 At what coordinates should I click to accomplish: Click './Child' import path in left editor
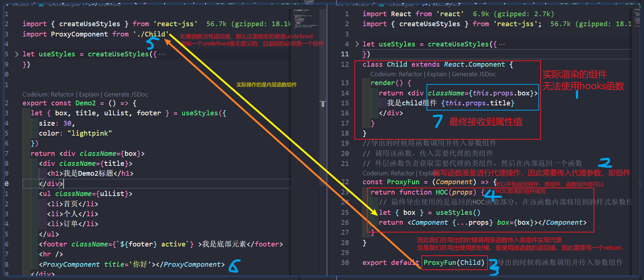[151, 34]
